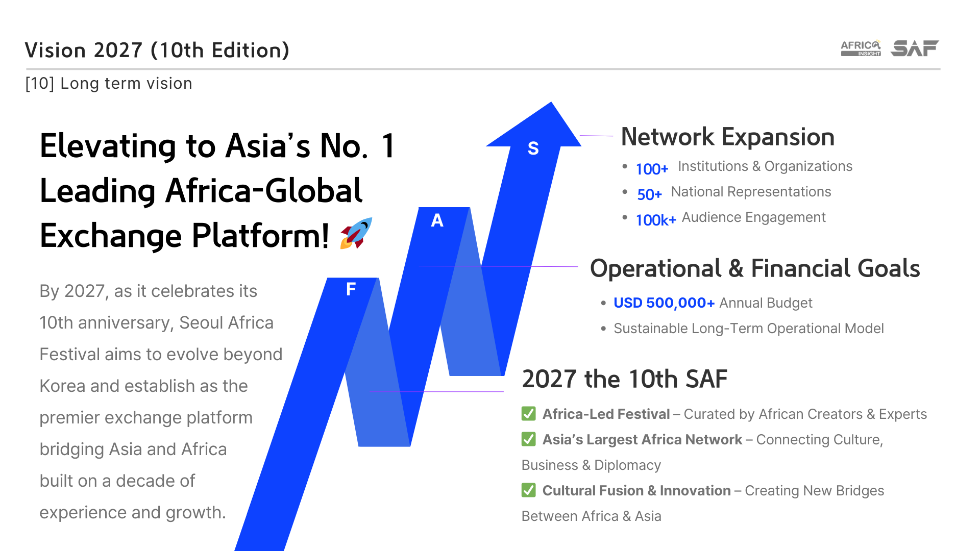
Task: Click the green check beside Africa-Led Festival
Action: [529, 413]
